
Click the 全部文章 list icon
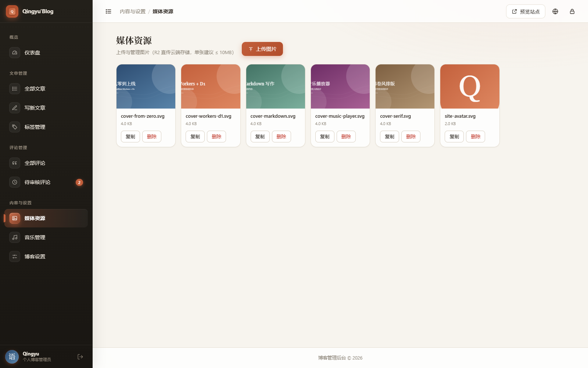[15, 89]
